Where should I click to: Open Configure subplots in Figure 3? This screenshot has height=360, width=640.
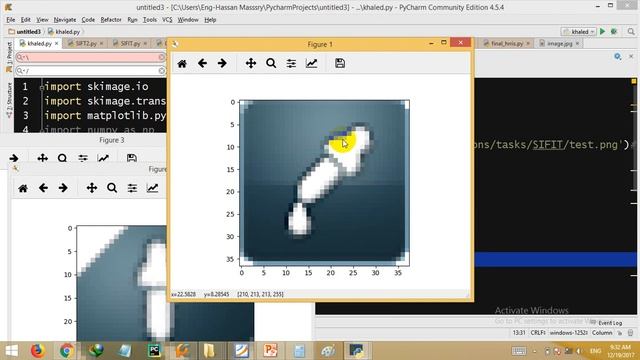tap(83, 158)
